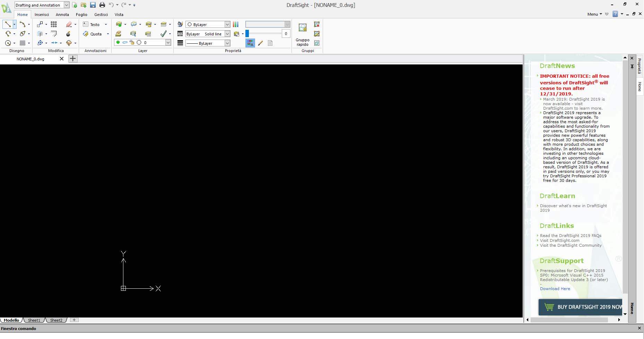The image size is (644, 339).
Task: Print the drawing using the printer icon
Action: pos(102,5)
